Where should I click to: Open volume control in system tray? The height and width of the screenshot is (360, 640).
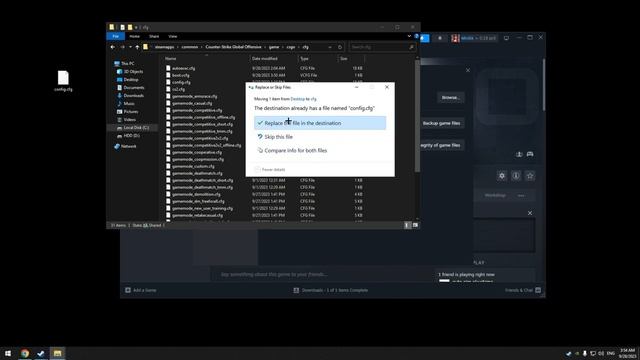coord(601,353)
